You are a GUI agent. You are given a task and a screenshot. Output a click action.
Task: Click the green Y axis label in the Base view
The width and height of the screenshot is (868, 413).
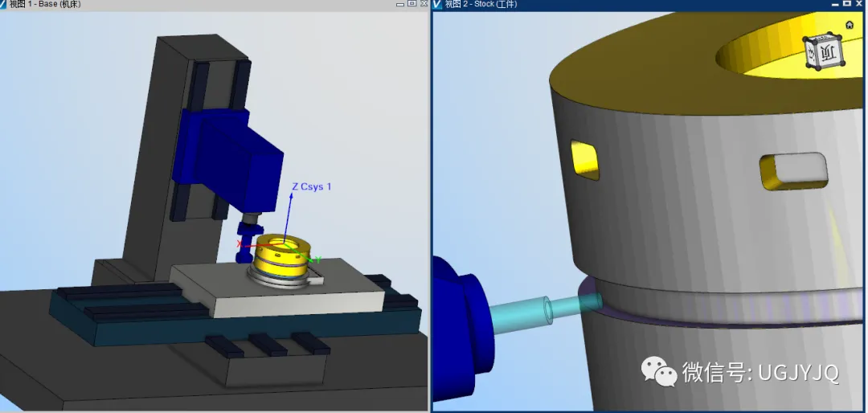coord(318,260)
